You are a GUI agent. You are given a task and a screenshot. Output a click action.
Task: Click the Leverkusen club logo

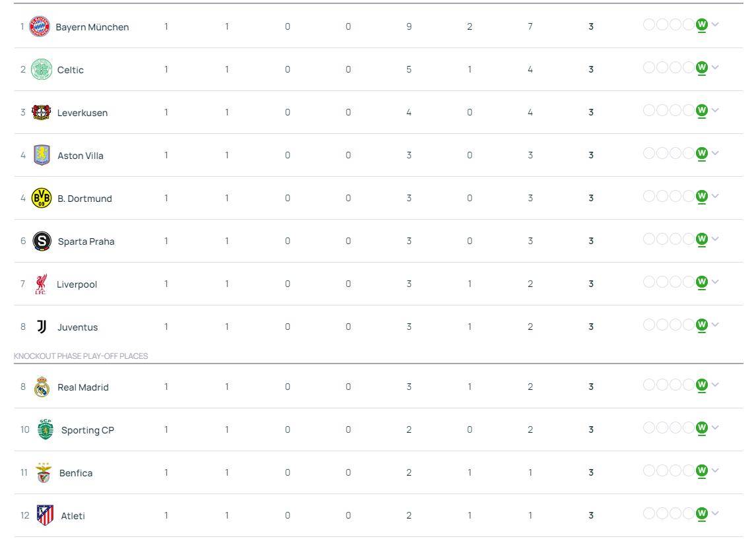coord(42,112)
